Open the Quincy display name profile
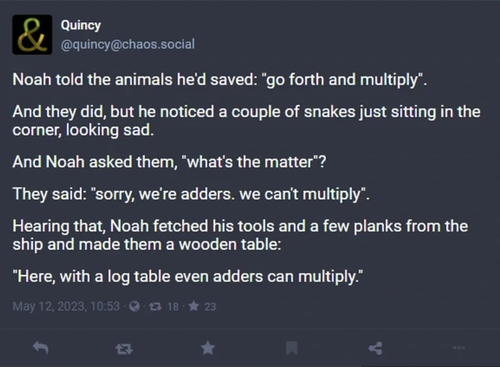Screen dimensions: 500x367 click(x=81, y=25)
